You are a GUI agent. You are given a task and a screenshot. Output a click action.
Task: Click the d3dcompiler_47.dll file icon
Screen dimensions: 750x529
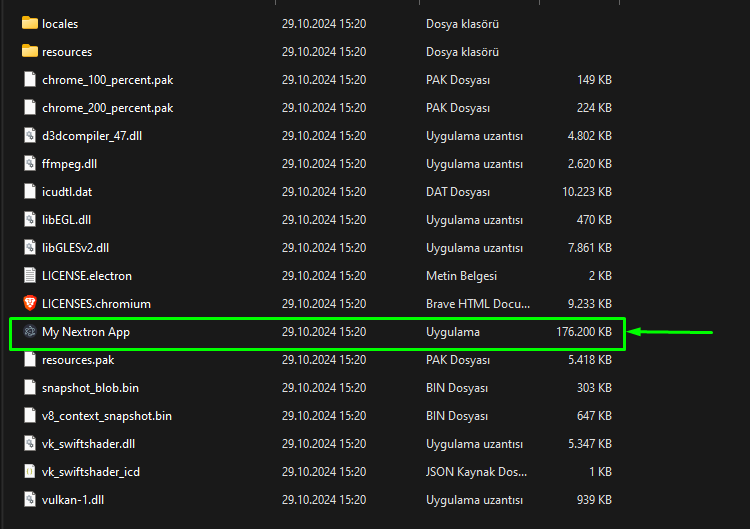[29, 135]
